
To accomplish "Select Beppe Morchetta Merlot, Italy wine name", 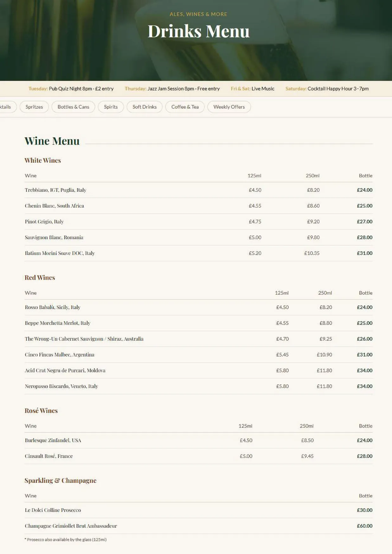I will click(x=58, y=323).
